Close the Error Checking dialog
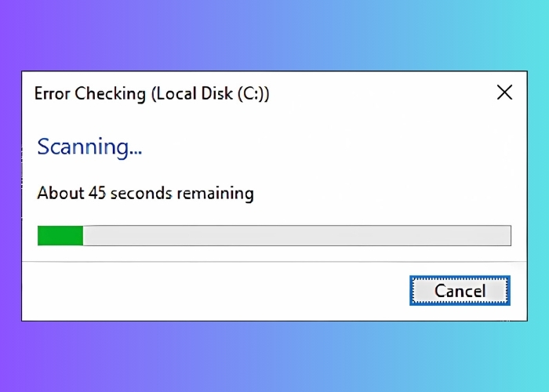This screenshot has width=549, height=392. (x=504, y=93)
